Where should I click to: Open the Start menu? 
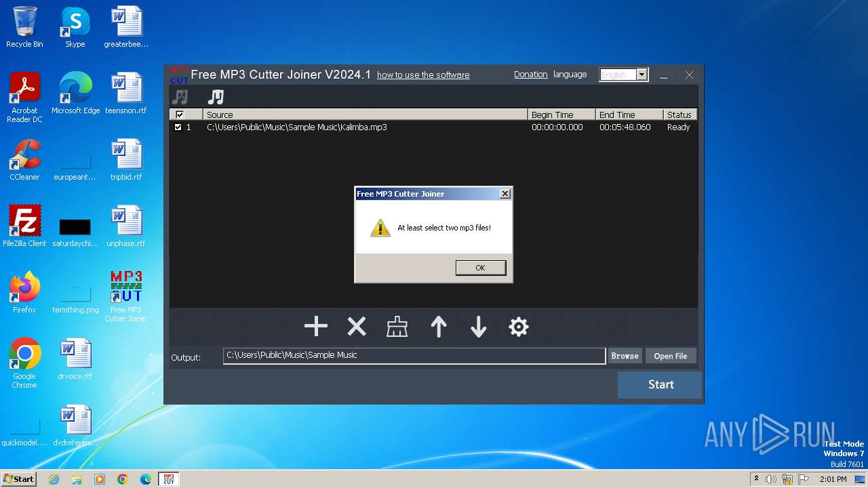(19, 479)
